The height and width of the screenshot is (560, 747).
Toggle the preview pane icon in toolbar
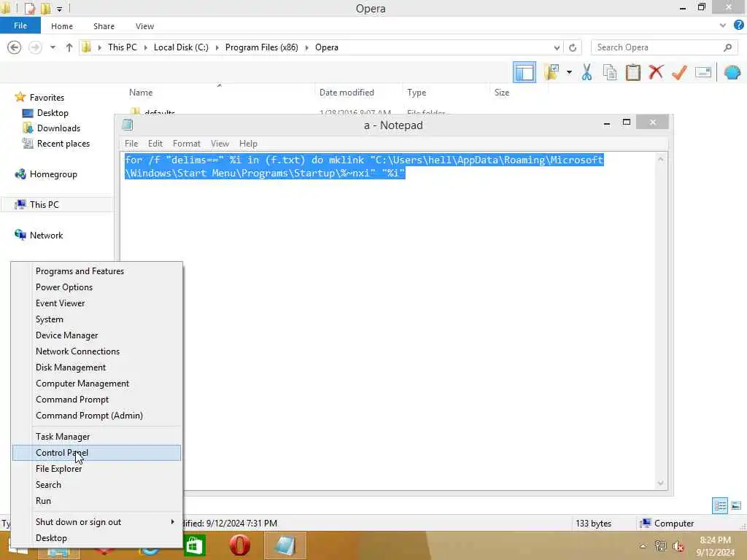(524, 72)
